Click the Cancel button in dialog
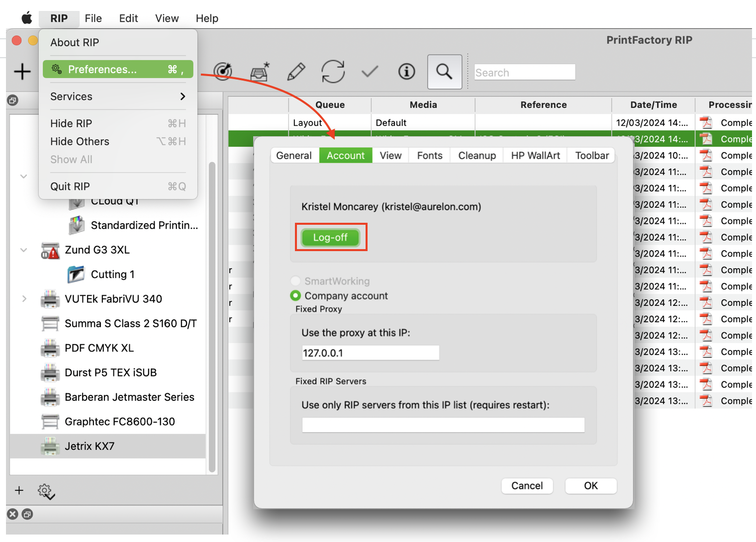Image resolution: width=756 pixels, height=542 pixels. (x=527, y=486)
